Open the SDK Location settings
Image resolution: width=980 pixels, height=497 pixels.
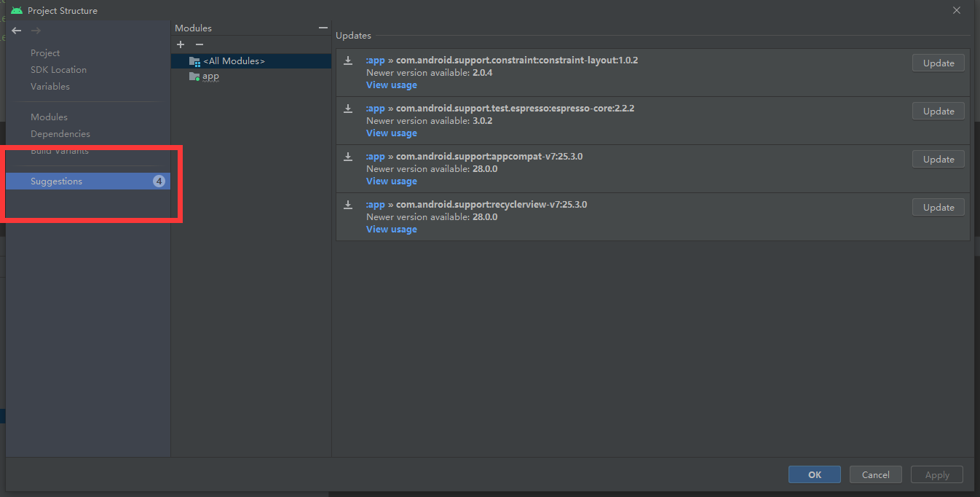pos(58,69)
